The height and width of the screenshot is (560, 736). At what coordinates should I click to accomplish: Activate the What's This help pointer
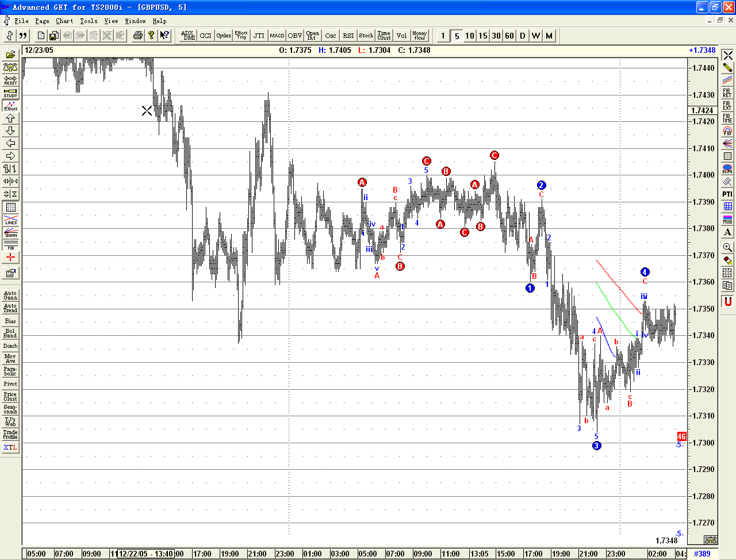click(164, 36)
